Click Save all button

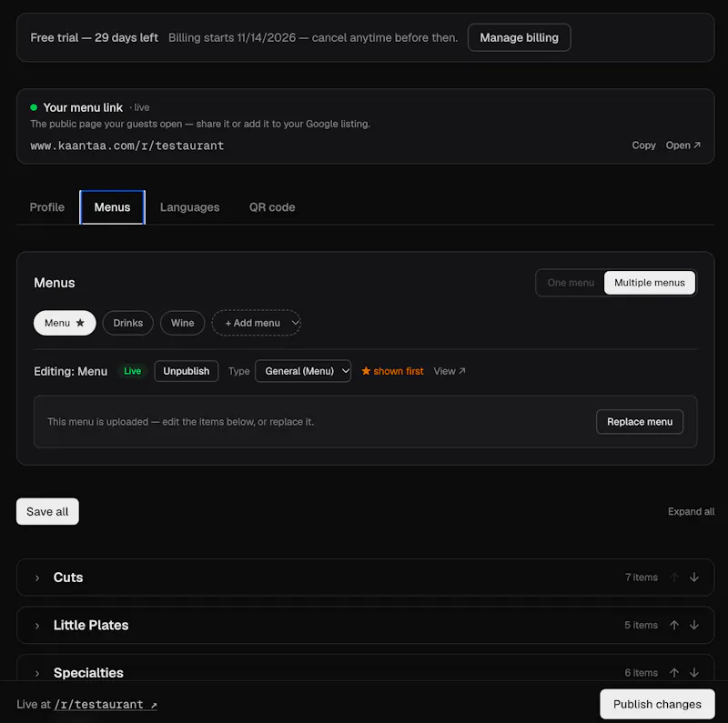[x=47, y=511]
